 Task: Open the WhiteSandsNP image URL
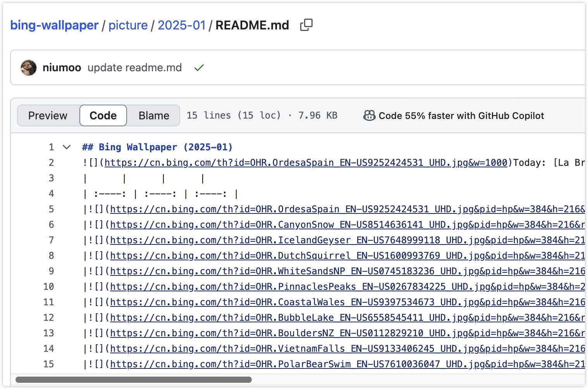coord(347,271)
